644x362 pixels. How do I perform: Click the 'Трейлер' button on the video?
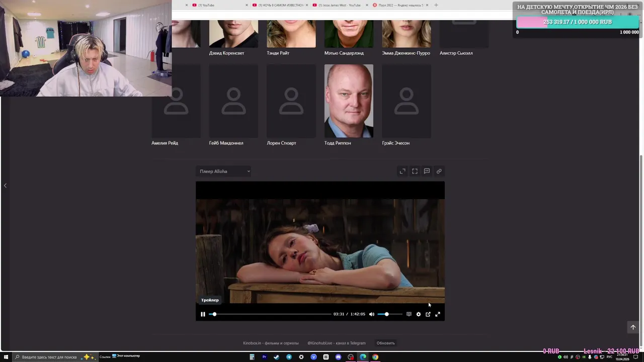click(x=210, y=300)
